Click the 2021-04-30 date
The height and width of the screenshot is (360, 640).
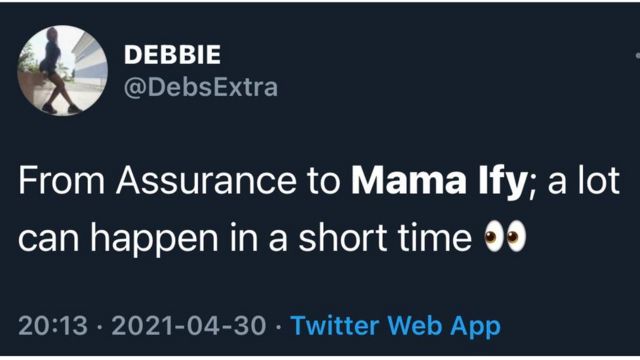click(x=189, y=326)
